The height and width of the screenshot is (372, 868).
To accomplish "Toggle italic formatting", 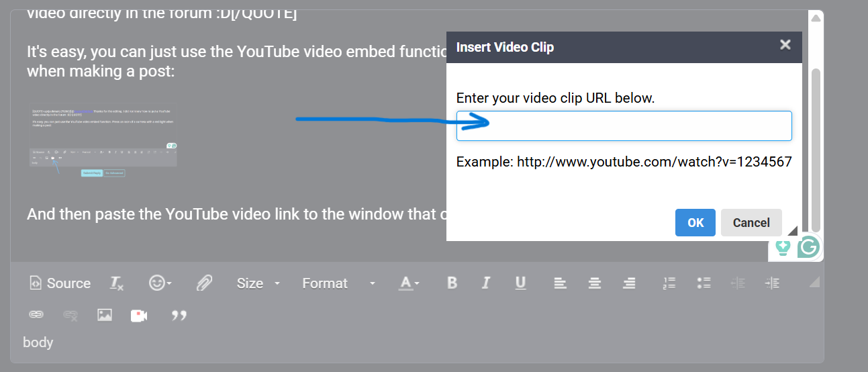I will pyautogui.click(x=486, y=283).
